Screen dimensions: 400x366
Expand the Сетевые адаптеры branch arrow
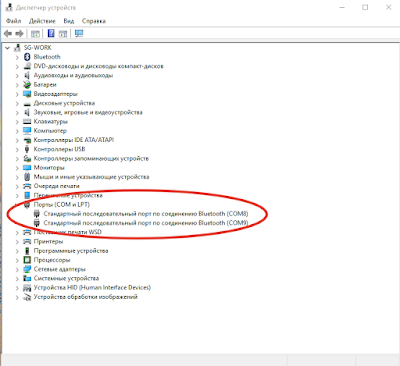click(17, 269)
